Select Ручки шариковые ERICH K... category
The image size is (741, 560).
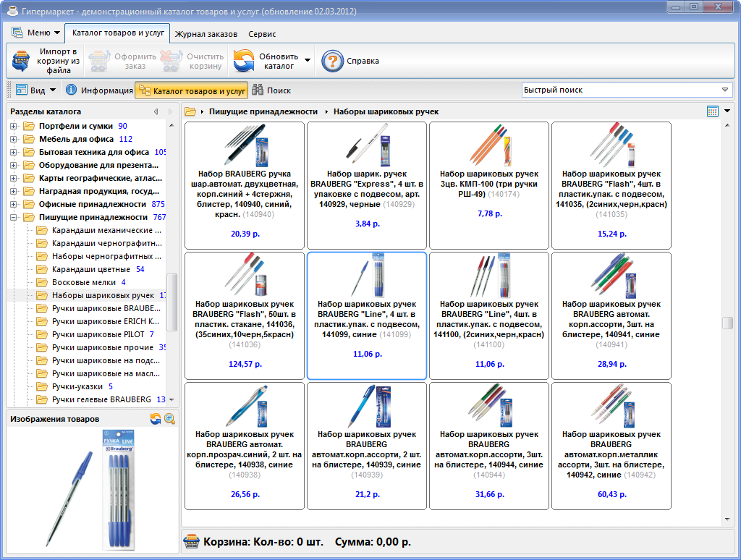tap(106, 321)
